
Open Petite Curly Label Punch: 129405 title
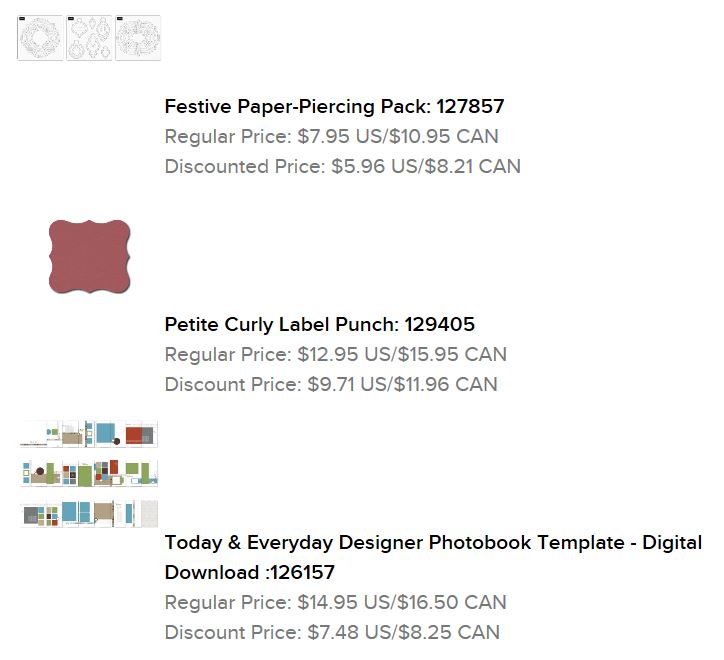(319, 324)
